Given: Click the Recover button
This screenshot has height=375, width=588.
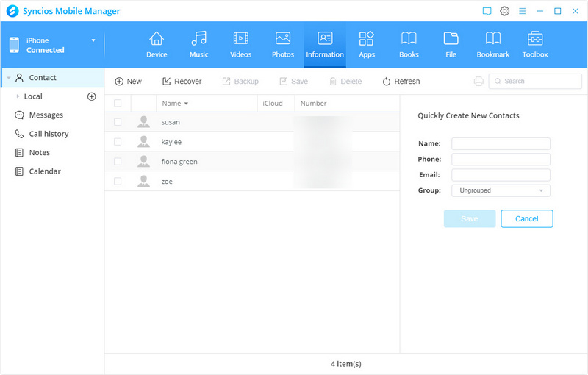Looking at the screenshot, I should (x=182, y=82).
